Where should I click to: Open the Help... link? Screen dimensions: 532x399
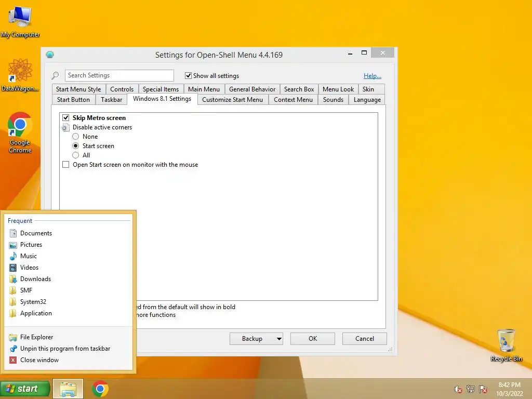(x=372, y=76)
